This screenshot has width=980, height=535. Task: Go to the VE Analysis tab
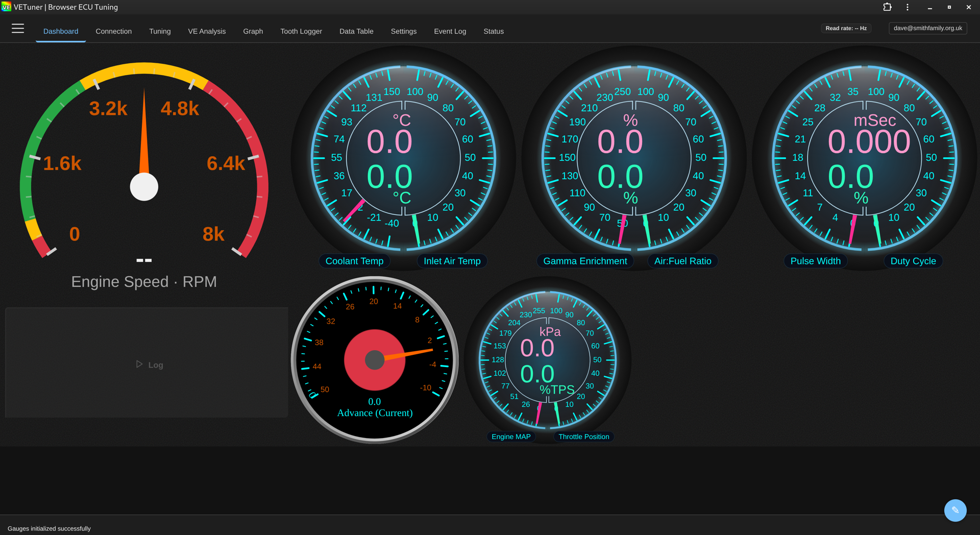click(x=207, y=31)
